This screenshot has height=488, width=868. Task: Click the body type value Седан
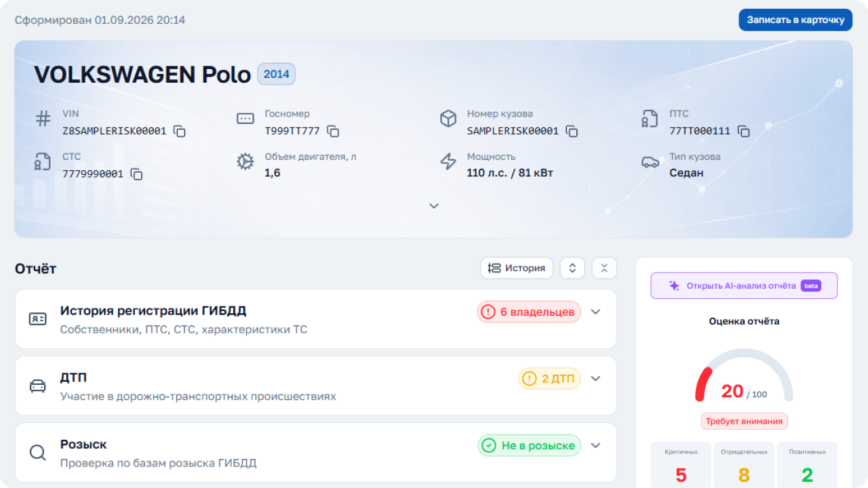tap(686, 173)
